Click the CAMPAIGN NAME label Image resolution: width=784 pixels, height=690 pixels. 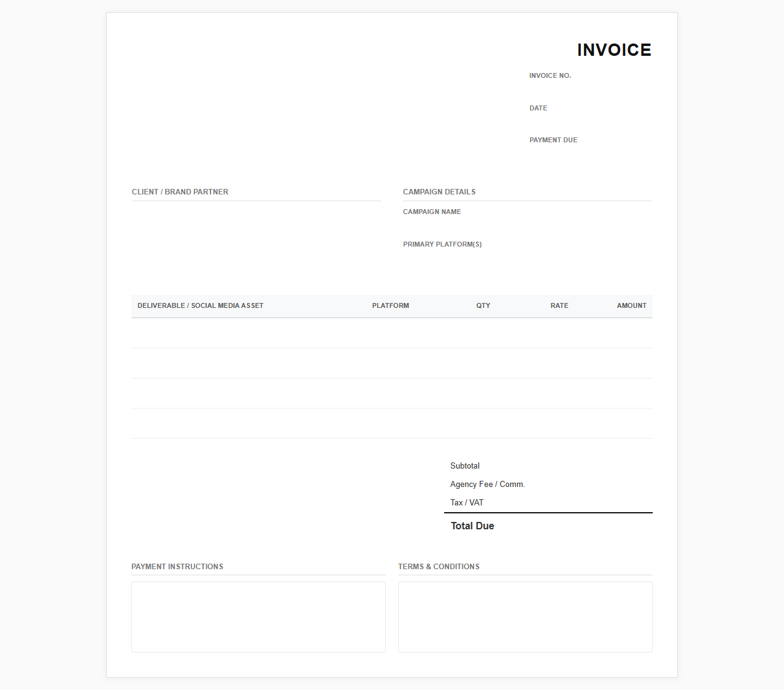[432, 212]
